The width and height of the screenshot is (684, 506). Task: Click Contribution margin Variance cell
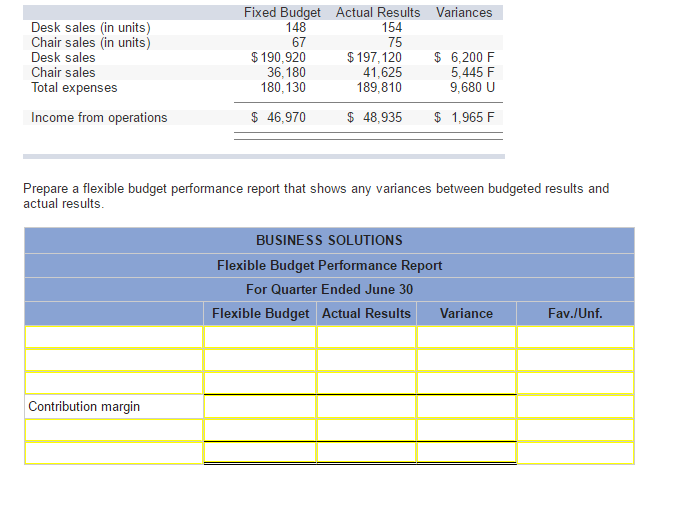[x=466, y=407]
